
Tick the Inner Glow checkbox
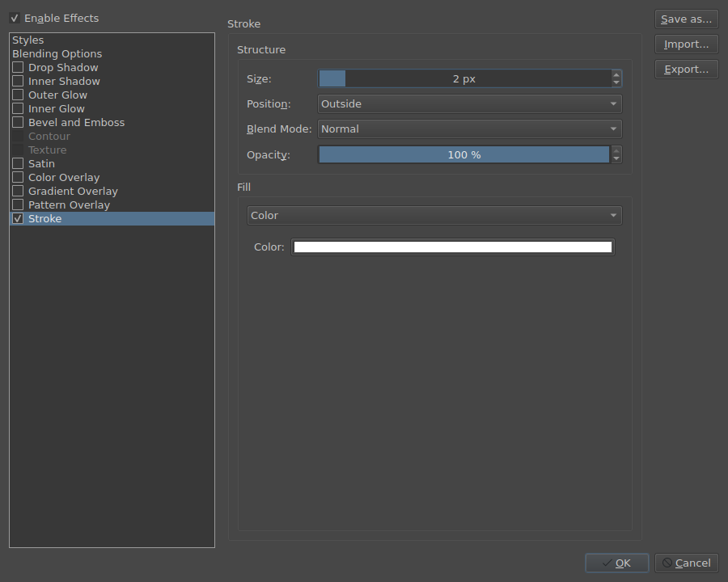point(18,108)
